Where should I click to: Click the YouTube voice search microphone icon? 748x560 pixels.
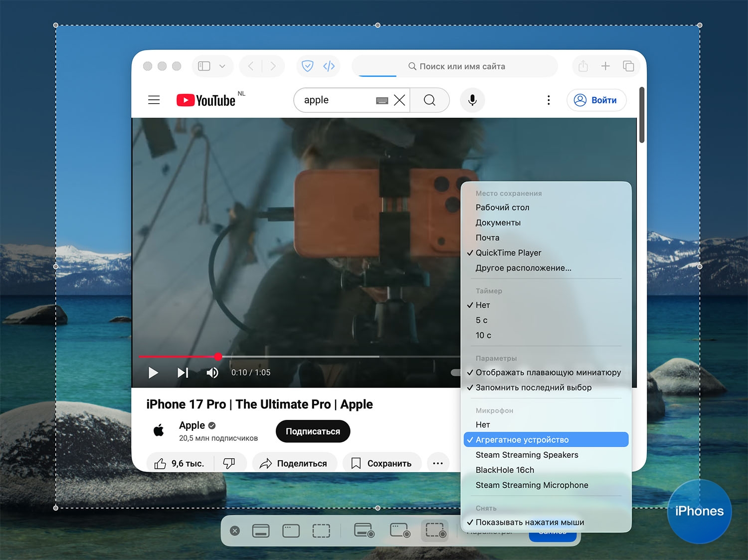click(472, 100)
